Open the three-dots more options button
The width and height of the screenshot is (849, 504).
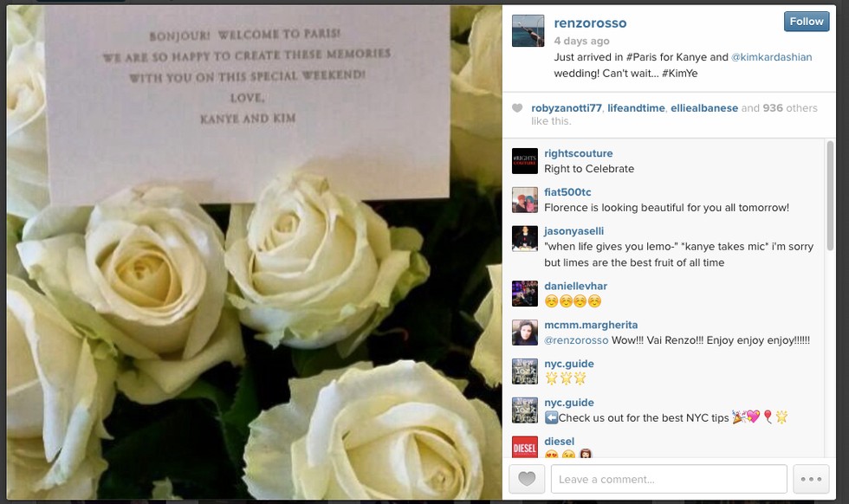click(811, 479)
